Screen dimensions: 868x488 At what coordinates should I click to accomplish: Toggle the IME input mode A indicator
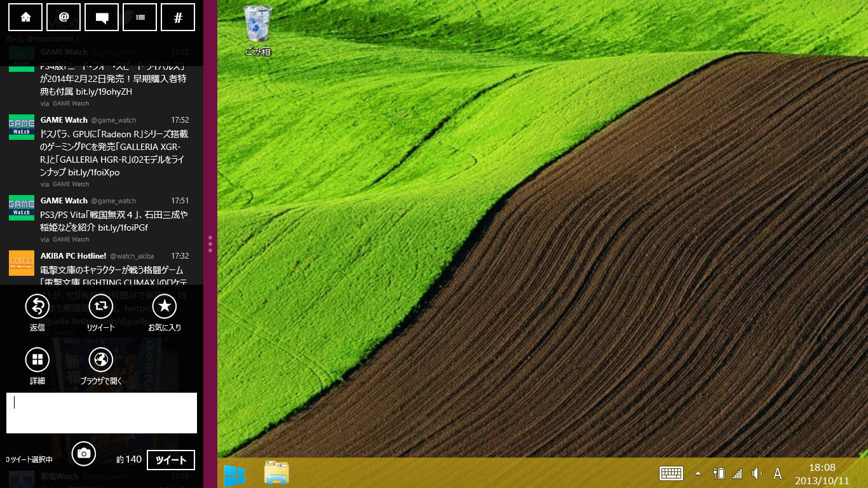(x=777, y=473)
